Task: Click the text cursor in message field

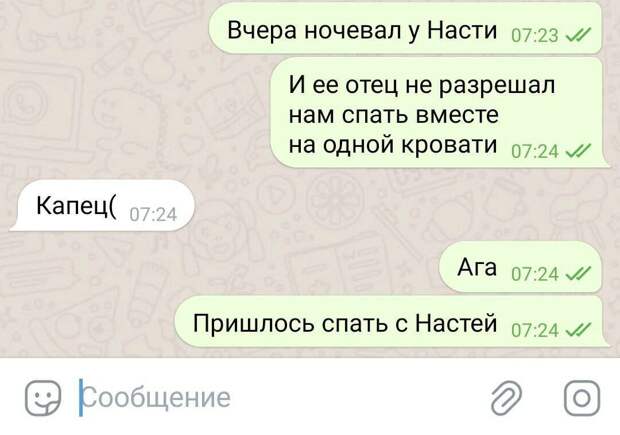Action: click(x=81, y=398)
